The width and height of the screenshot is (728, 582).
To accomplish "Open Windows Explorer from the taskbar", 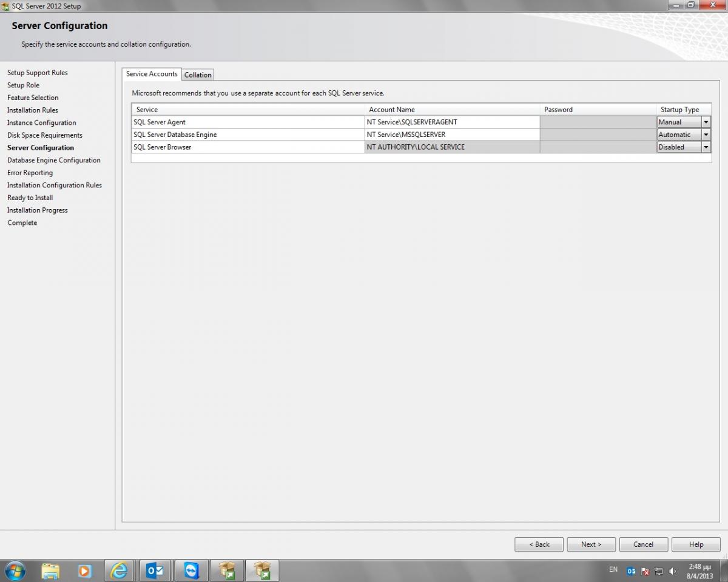I will pyautogui.click(x=51, y=570).
